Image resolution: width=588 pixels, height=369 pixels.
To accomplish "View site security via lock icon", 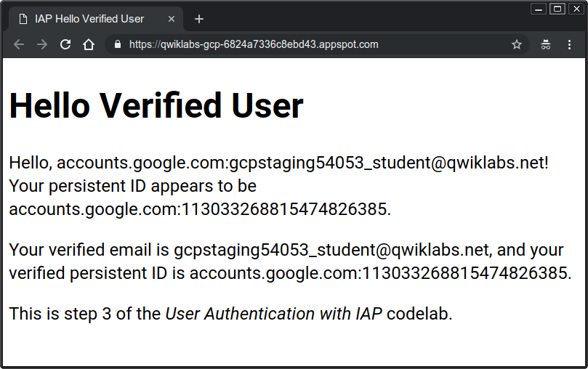I will click(x=117, y=44).
